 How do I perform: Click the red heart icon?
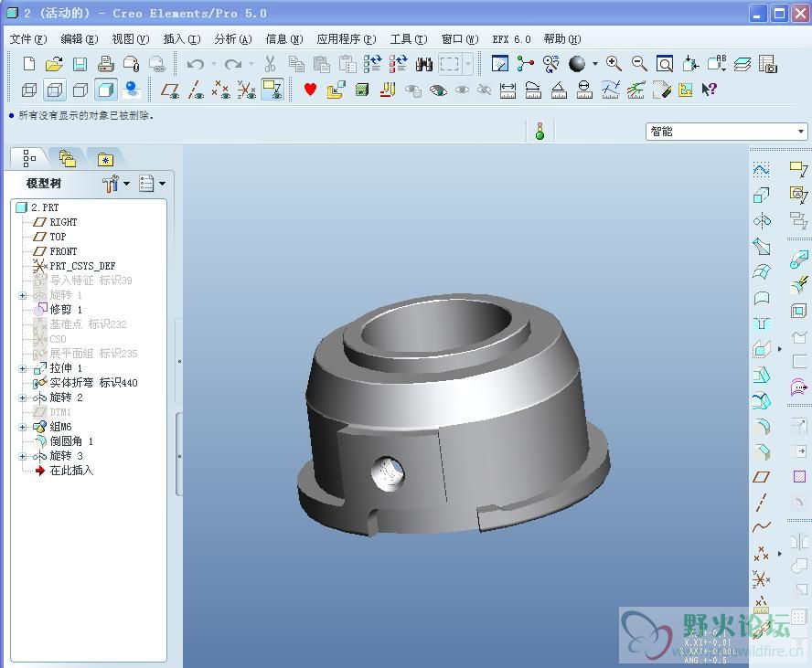click(x=310, y=90)
